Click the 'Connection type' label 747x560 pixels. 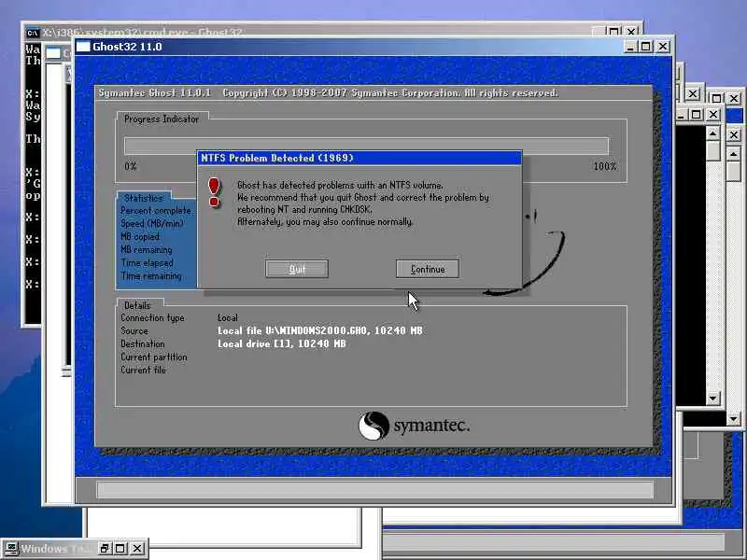[152, 317]
